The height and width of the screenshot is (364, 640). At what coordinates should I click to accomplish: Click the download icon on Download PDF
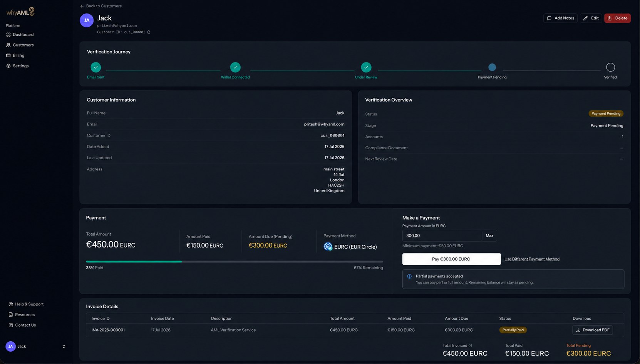(x=578, y=330)
